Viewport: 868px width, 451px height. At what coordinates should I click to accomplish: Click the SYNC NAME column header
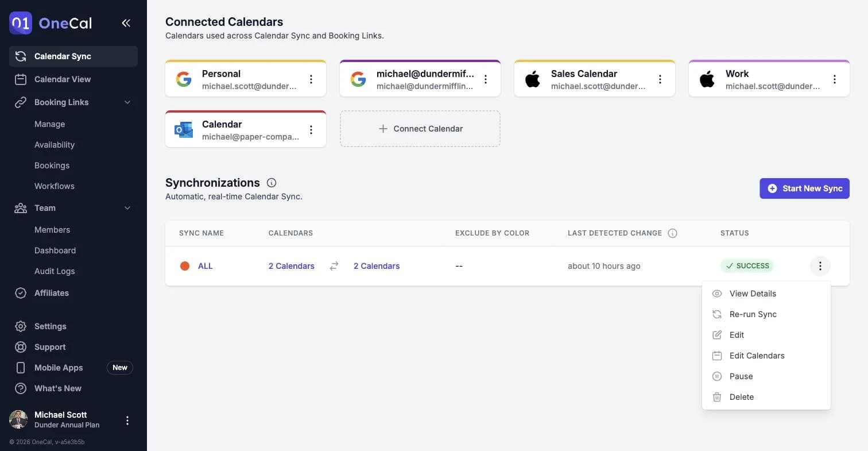[x=201, y=233]
